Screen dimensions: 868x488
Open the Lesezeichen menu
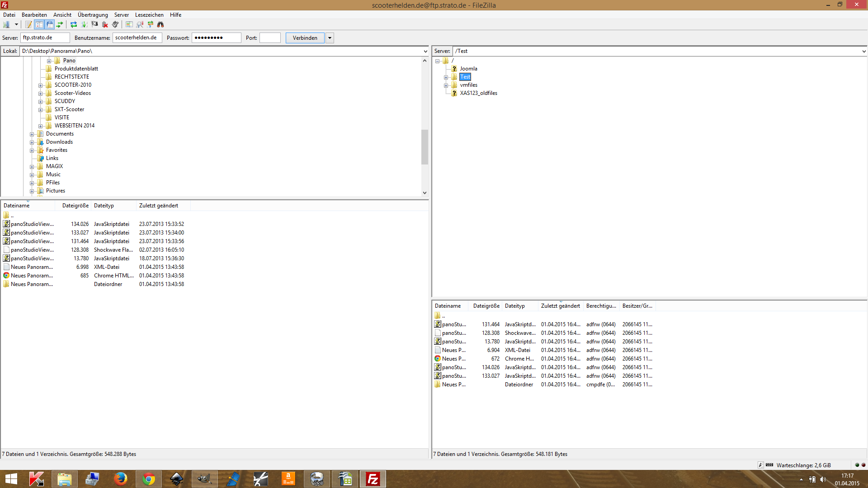149,15
